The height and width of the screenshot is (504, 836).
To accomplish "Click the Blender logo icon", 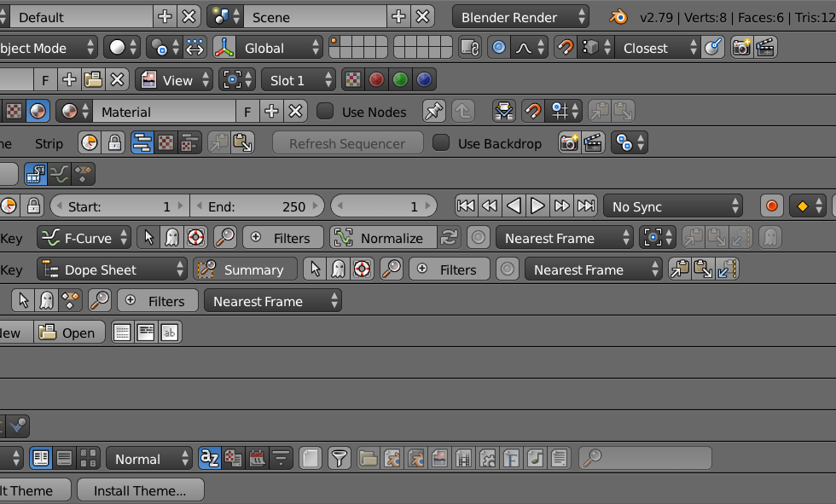I will [618, 17].
